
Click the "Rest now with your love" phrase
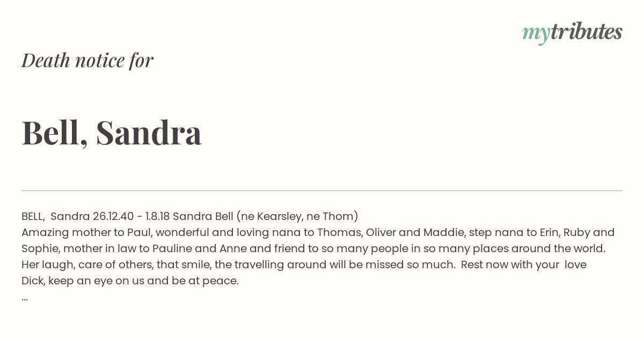[x=524, y=264]
